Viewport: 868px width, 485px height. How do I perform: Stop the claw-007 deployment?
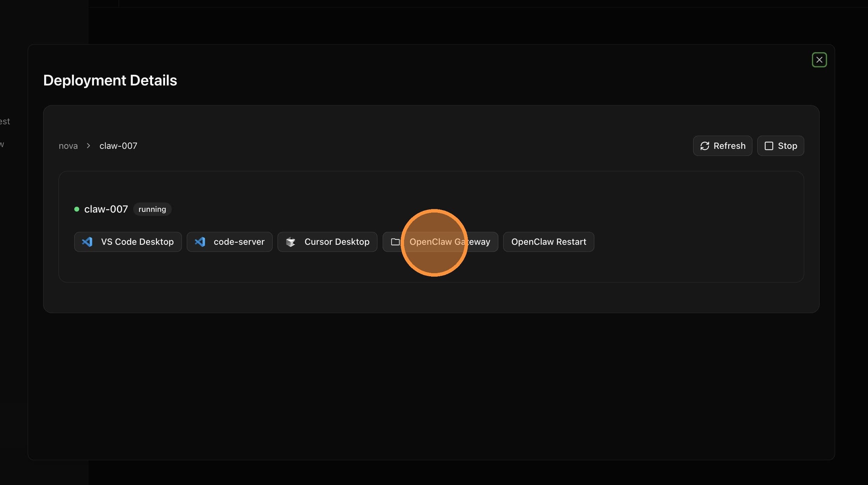(x=780, y=146)
